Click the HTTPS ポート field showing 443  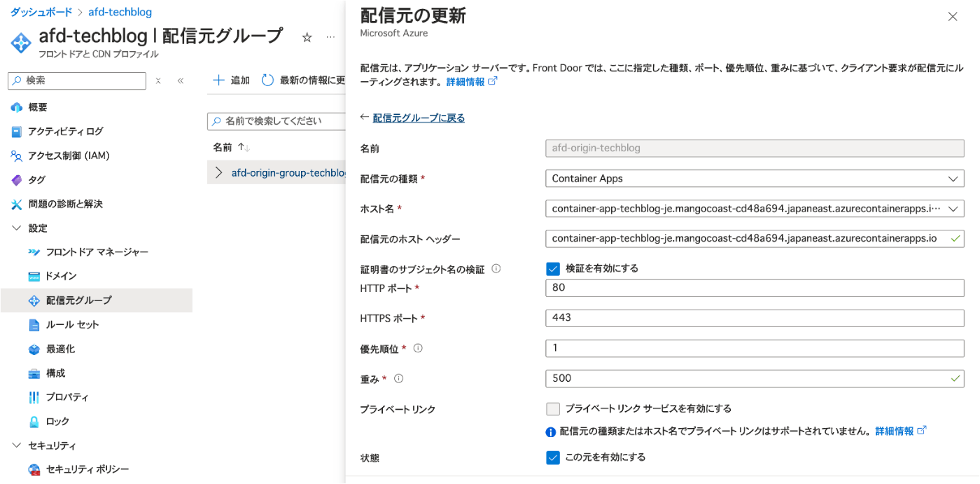(755, 318)
